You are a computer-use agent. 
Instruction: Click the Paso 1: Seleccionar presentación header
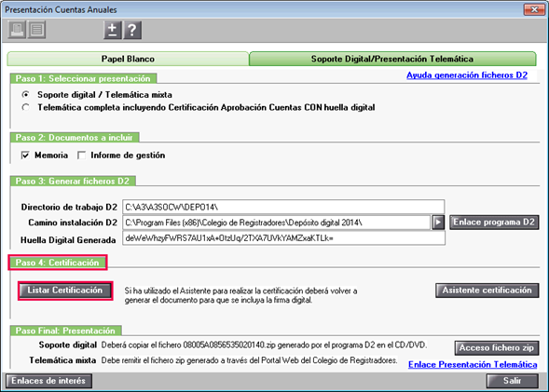click(x=83, y=79)
